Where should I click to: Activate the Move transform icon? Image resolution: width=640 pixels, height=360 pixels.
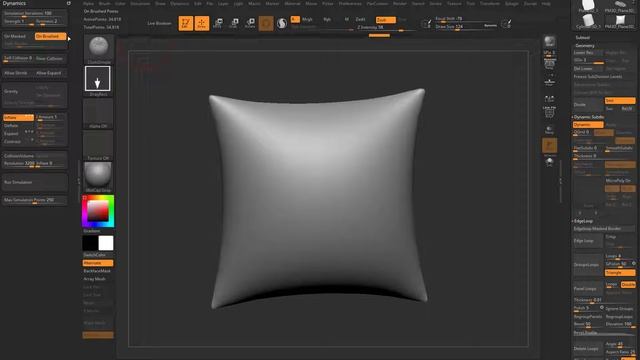click(218, 23)
